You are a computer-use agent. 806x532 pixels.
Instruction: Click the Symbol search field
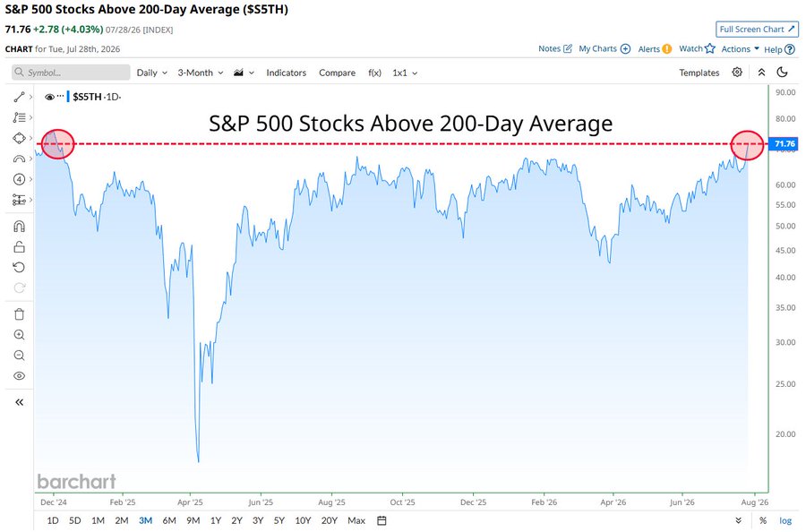point(71,73)
